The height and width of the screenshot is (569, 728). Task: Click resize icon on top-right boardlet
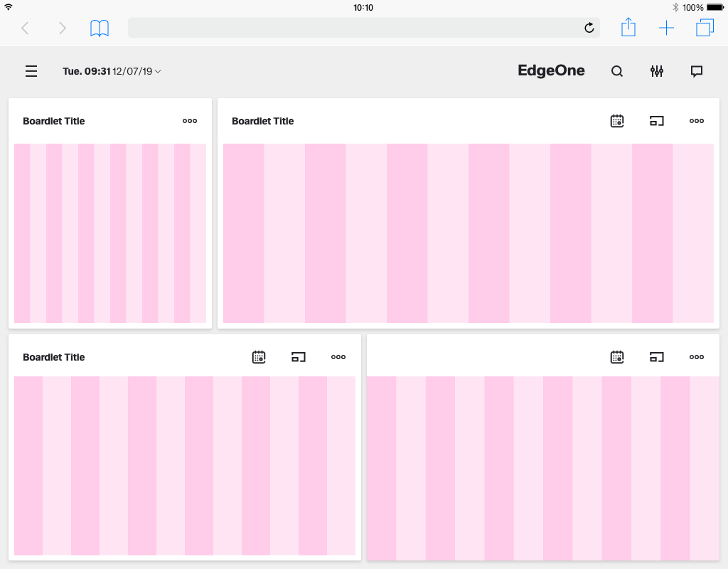point(657,121)
